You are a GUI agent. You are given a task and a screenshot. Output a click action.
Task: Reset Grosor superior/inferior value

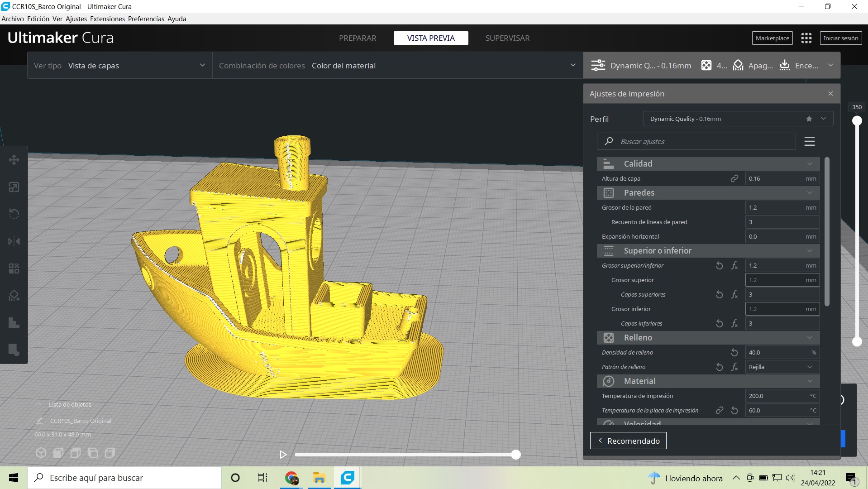coord(720,265)
